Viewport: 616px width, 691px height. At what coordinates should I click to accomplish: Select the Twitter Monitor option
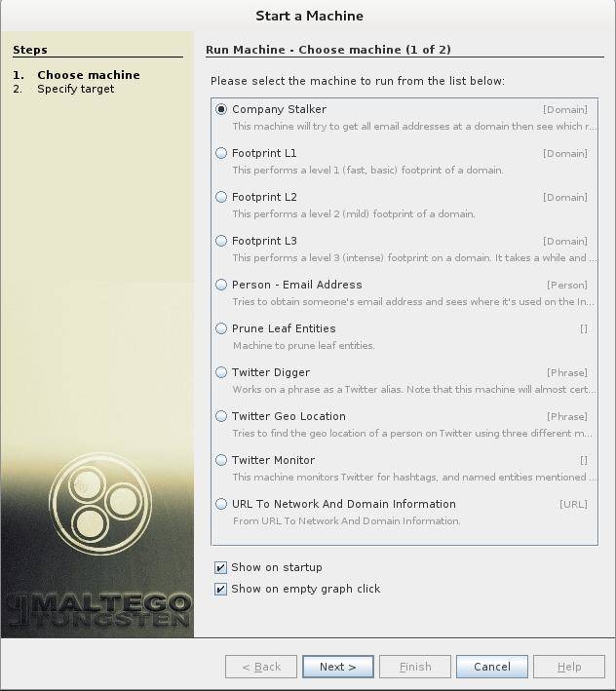coord(221,460)
